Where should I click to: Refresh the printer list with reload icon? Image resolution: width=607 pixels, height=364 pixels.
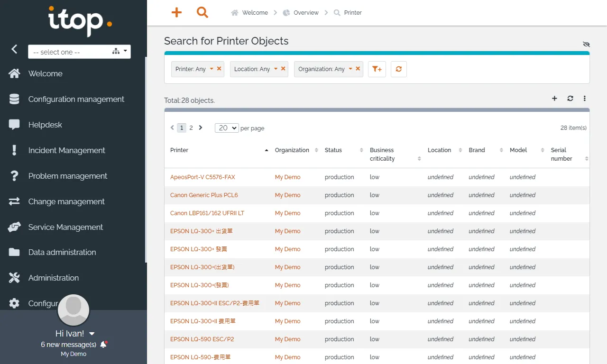[x=570, y=99]
